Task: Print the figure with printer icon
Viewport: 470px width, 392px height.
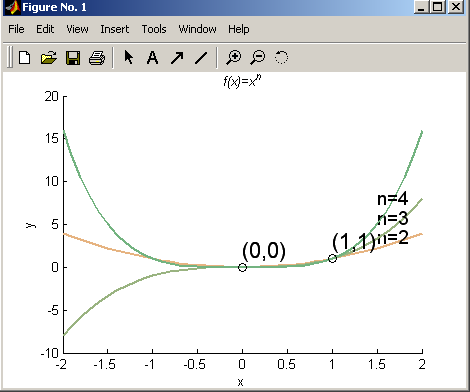Action: 97,58
